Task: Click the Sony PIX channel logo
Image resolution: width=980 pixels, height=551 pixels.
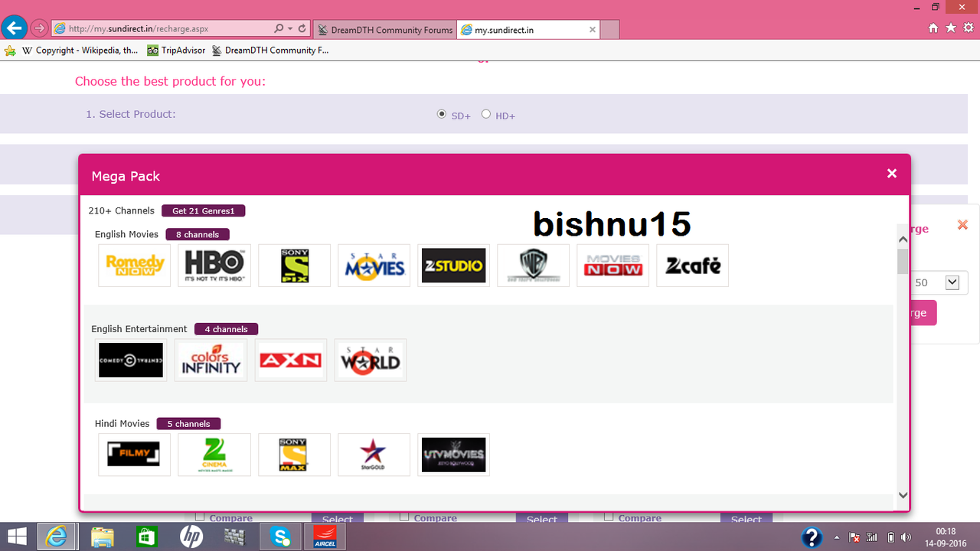Action: [294, 266]
